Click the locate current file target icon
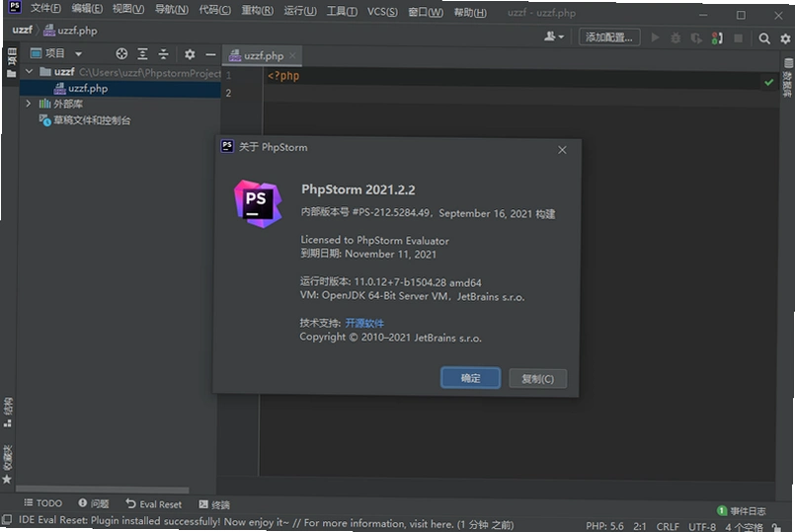This screenshot has height=532, width=795. point(121,53)
